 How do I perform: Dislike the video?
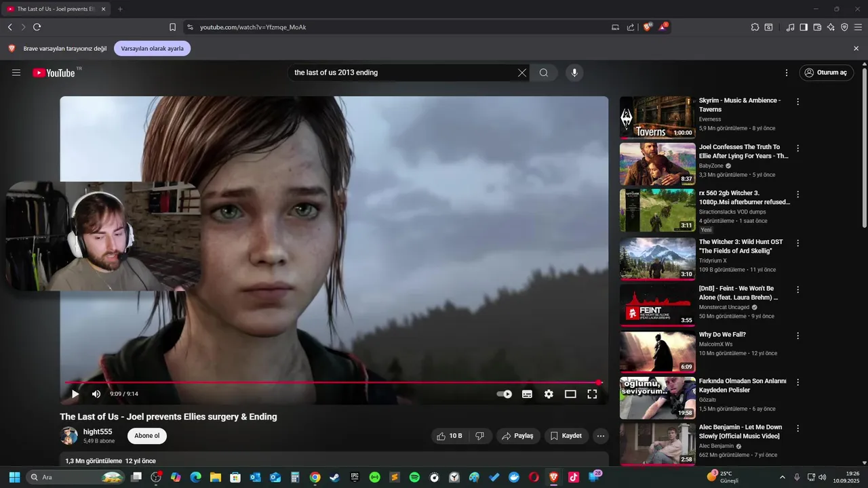click(479, 436)
